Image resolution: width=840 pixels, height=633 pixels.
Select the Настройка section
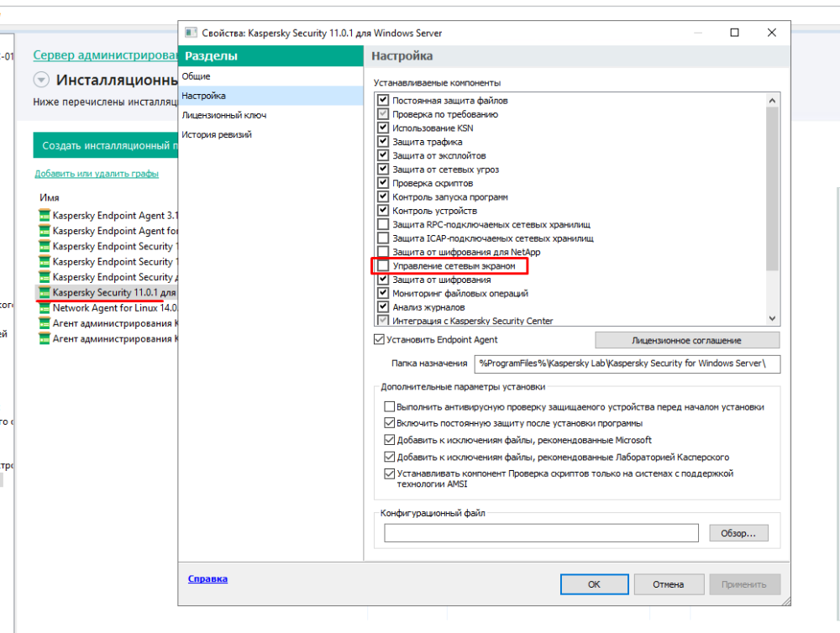270,96
